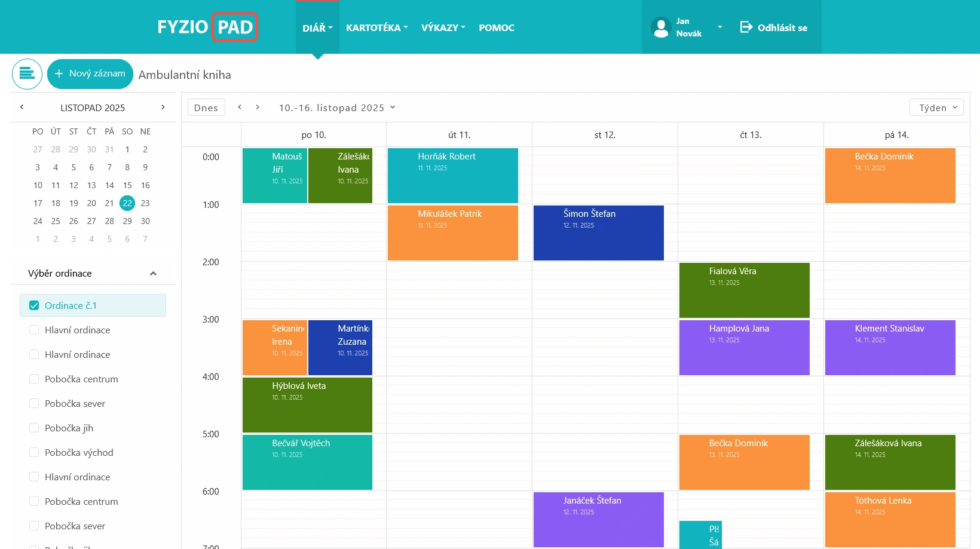Viewport: 980px width, 549px height.
Task: Go to next month in mini calendar
Action: click(163, 107)
